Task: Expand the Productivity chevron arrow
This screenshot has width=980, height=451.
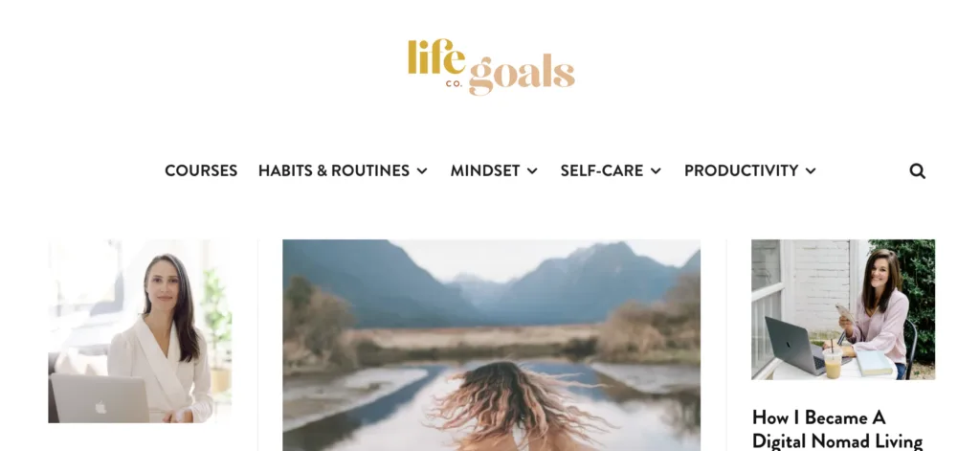Action: [811, 170]
